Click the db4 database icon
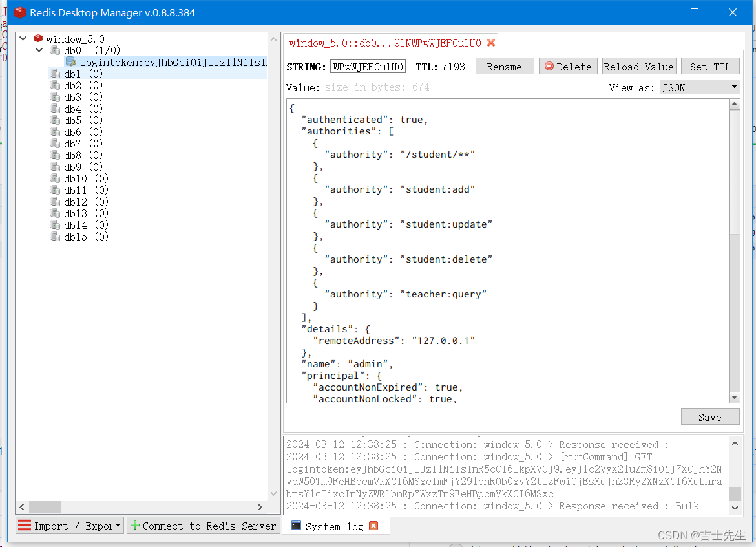This screenshot has height=547, width=756. click(x=56, y=109)
